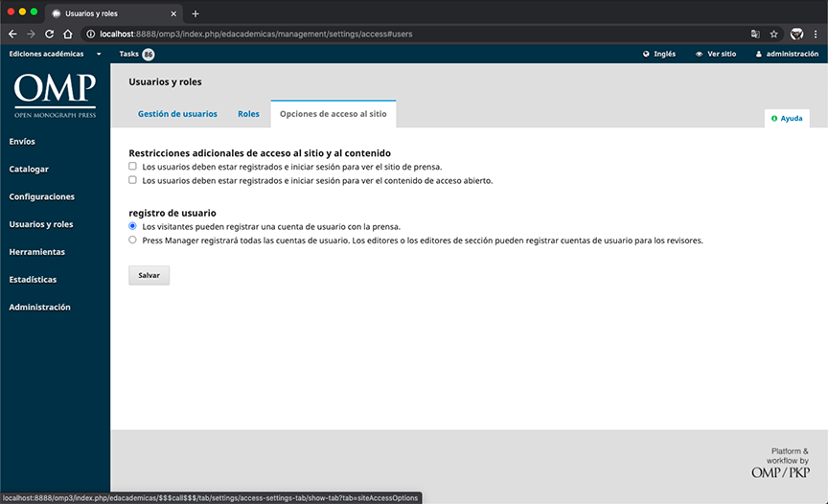Viewport: 828px width, 504px height.
Task: Click the Salvar button
Action: pos(149,275)
